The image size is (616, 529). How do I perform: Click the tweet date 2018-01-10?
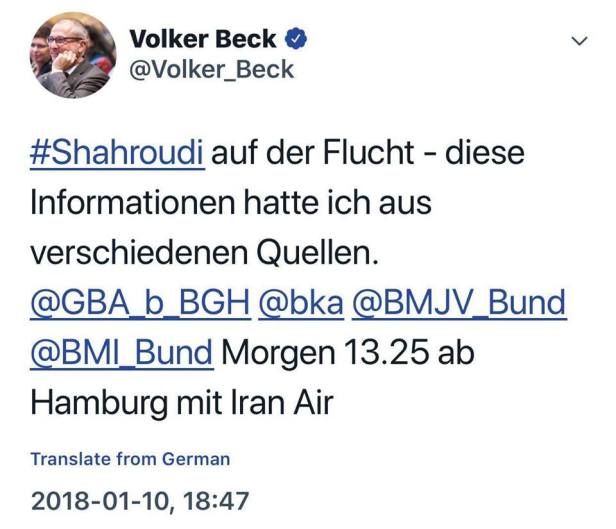point(101,499)
